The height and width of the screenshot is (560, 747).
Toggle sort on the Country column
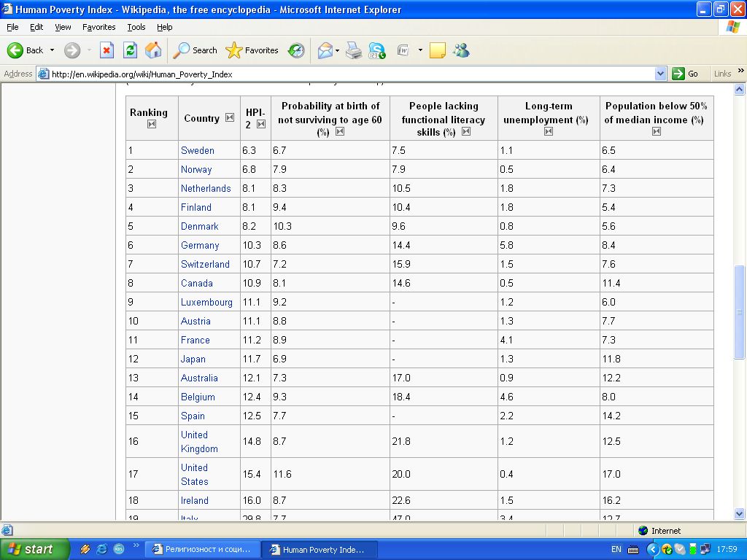[230, 118]
